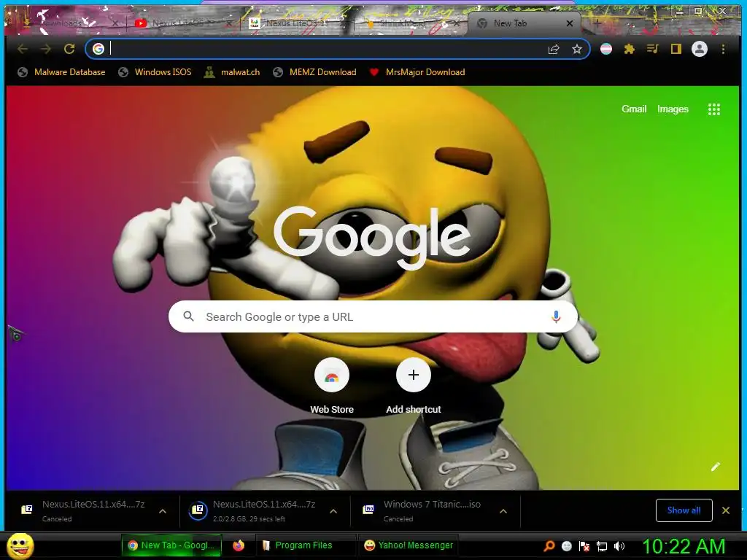Image resolution: width=747 pixels, height=560 pixels.
Task: Open the network tray icon
Action: pos(602,546)
